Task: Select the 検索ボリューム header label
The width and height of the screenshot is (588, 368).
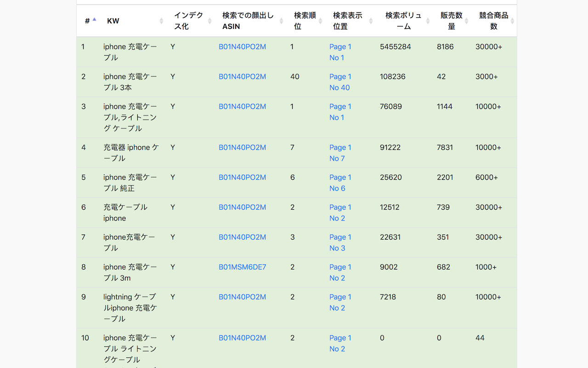Action: 404,21
